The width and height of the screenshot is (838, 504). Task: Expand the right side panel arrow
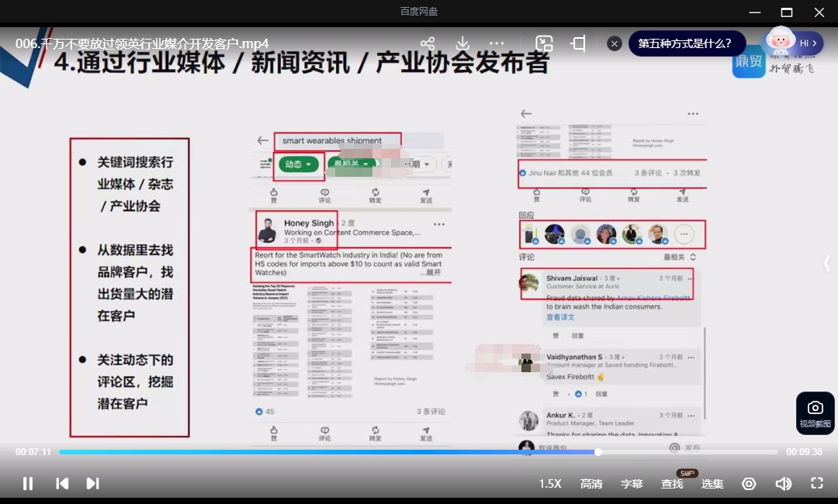(x=827, y=263)
